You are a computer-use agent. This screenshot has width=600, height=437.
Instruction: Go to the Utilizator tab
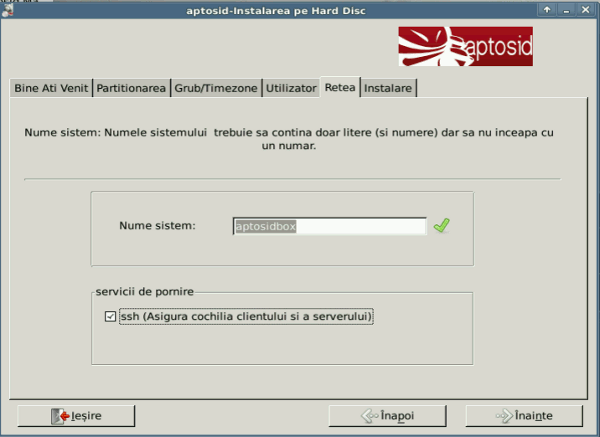pyautogui.click(x=291, y=88)
